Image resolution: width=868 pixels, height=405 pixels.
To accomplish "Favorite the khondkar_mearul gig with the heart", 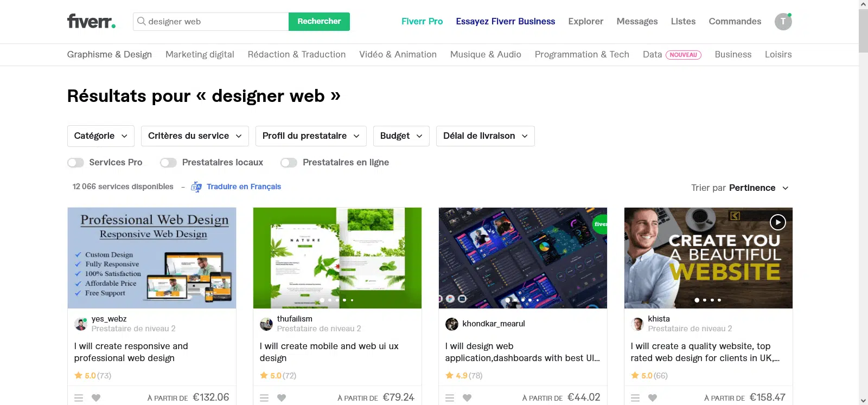I will click(467, 398).
